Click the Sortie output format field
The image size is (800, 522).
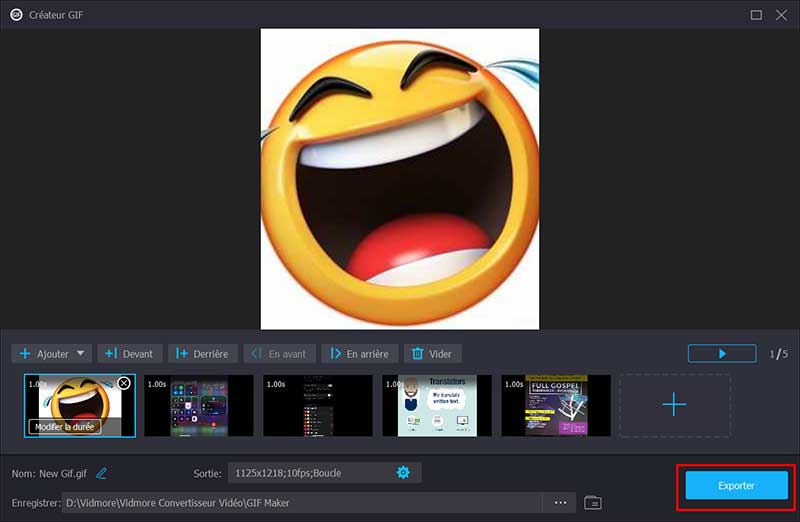click(324, 473)
